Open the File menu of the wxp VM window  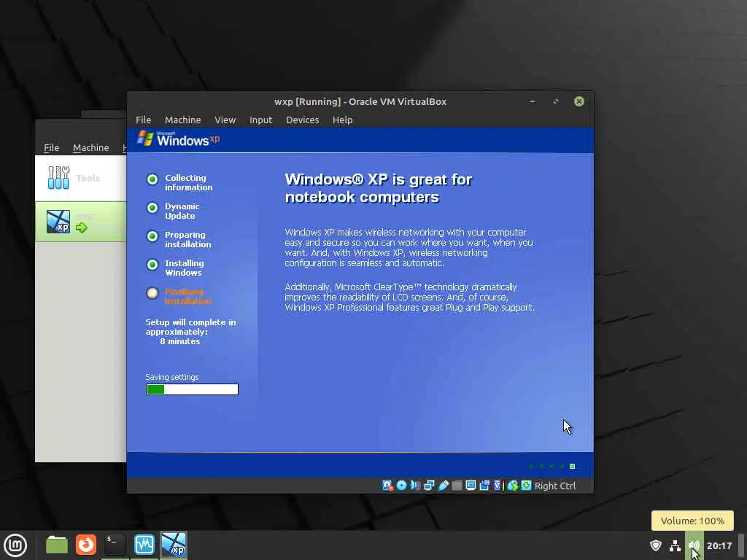tap(144, 120)
